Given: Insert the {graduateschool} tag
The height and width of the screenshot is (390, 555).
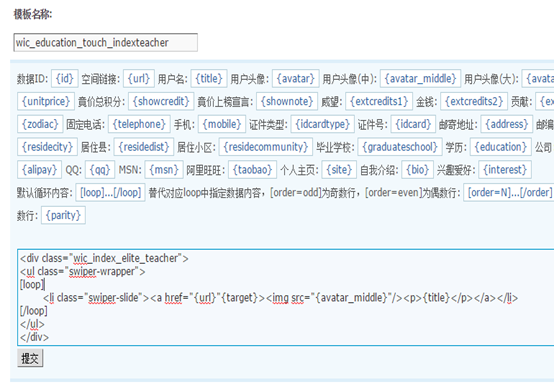Looking at the screenshot, I should tap(400, 147).
